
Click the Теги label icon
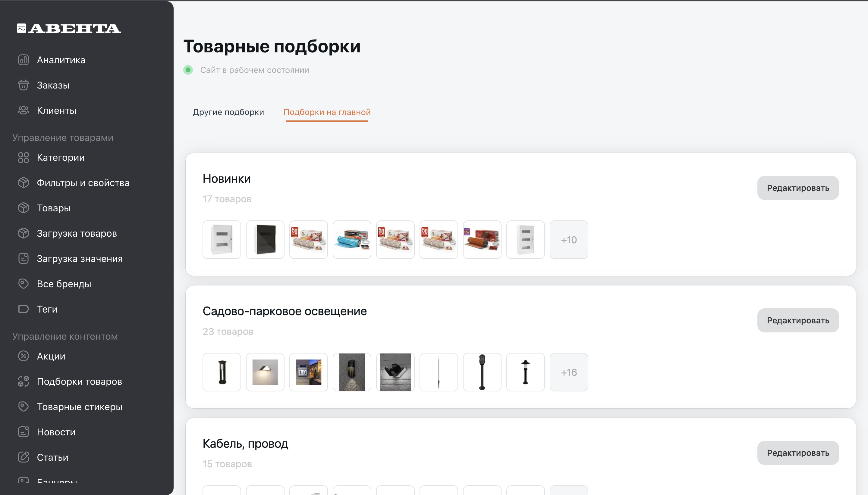24,309
